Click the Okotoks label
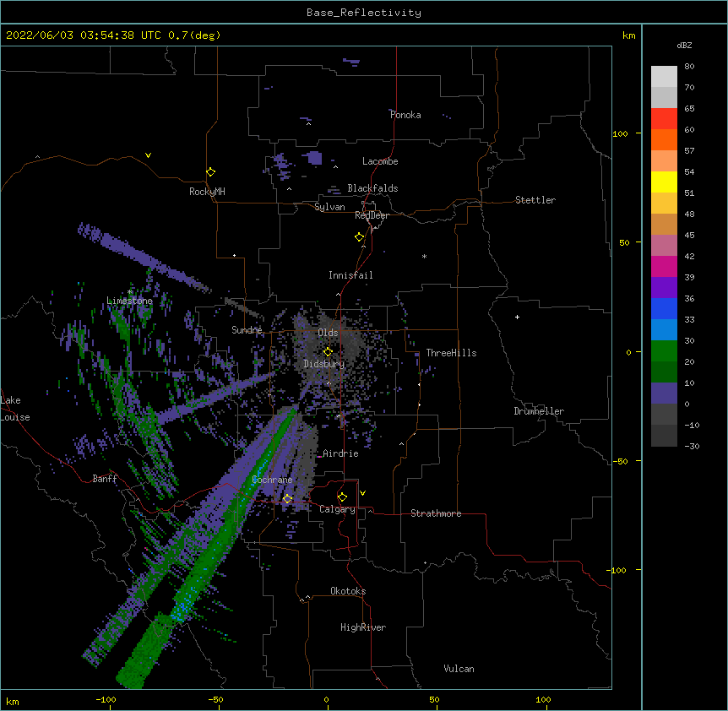This screenshot has height=711, width=728. (348, 591)
